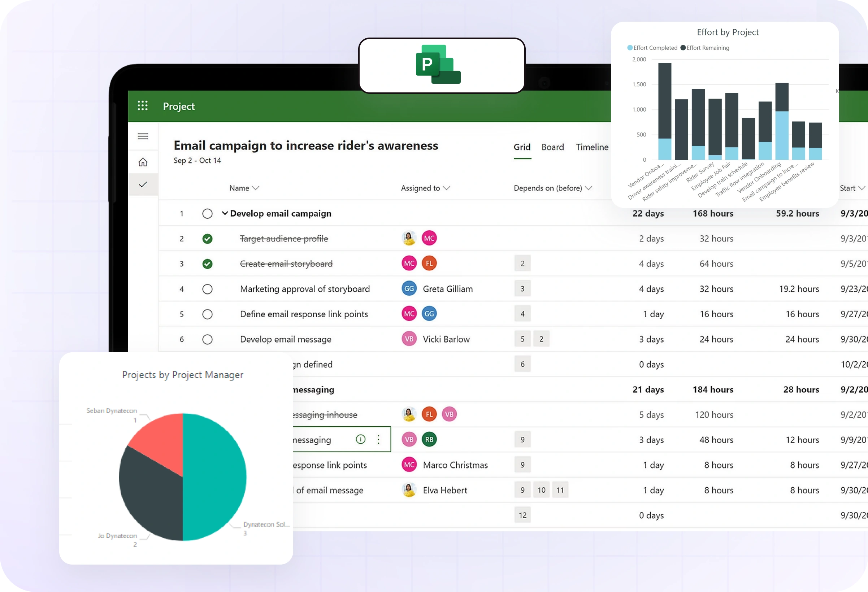868x592 pixels.
Task: Click the 'Sep 2 - Oct 14' date range
Action: pyautogui.click(x=197, y=161)
